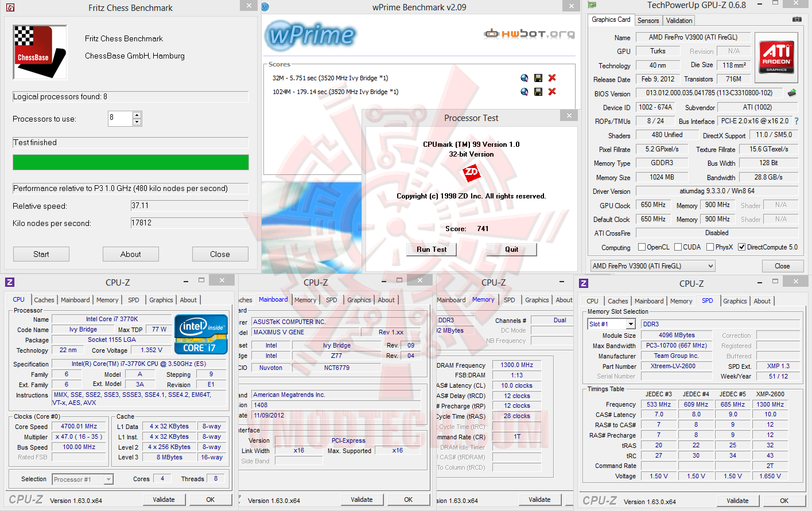This screenshot has width=812, height=511.
Task: Open About tab in the rightmost CPU-Z window
Action: [762, 301]
